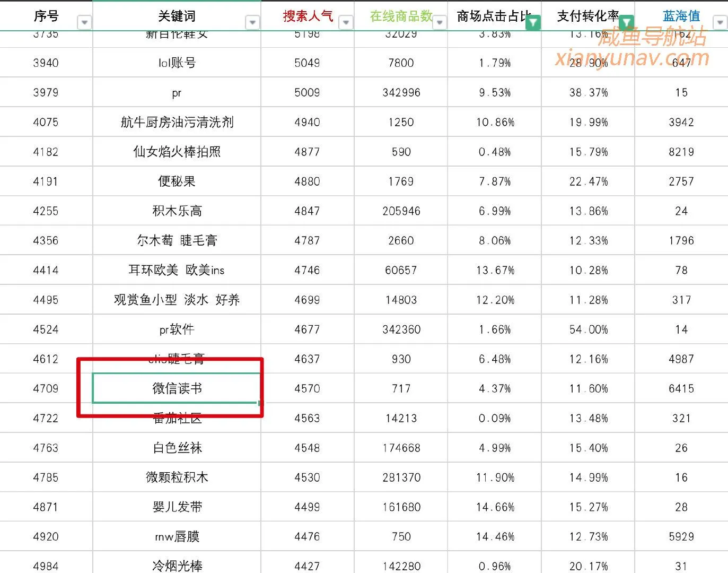Select the red 搜索人气 header text
Screen dimensions: 728x573
coord(308,16)
